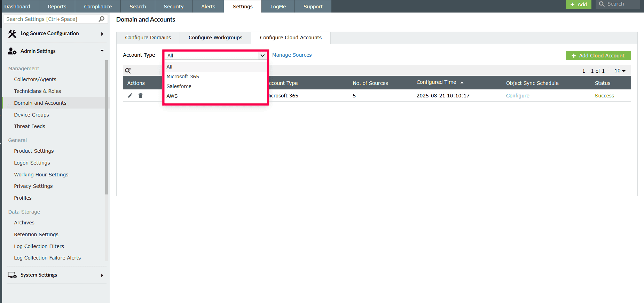Open Technicians & Roles in sidebar
The image size is (644, 303).
click(x=38, y=91)
